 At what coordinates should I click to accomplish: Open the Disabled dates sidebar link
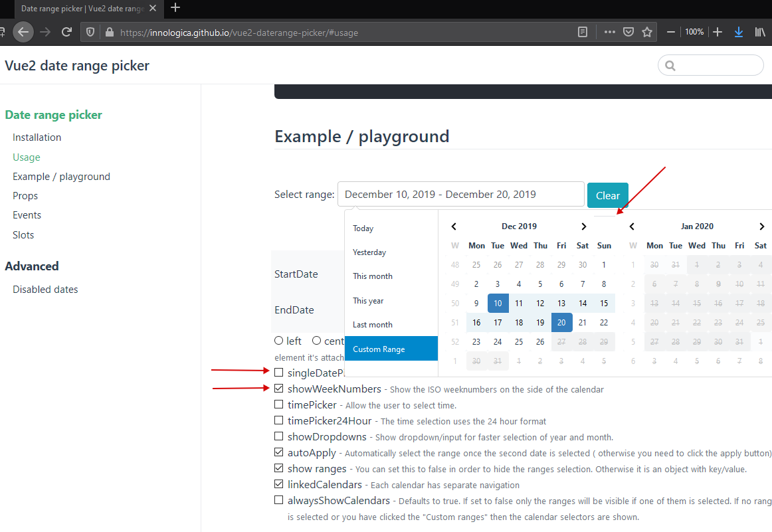point(45,289)
